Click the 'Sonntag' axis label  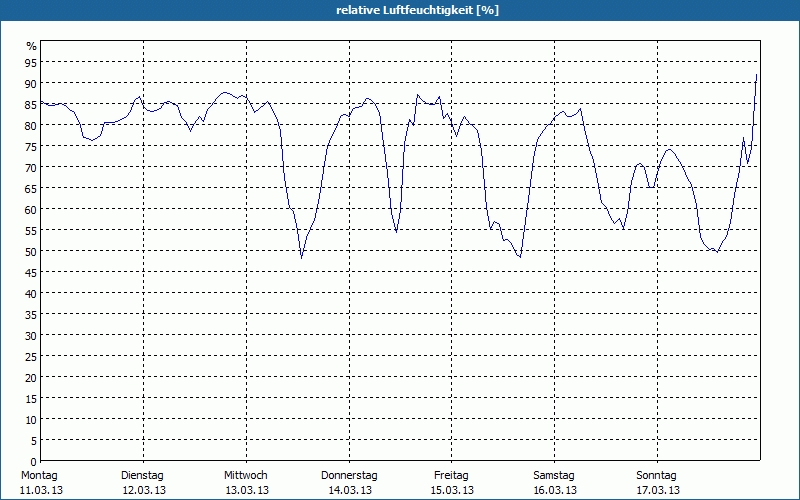click(x=656, y=476)
